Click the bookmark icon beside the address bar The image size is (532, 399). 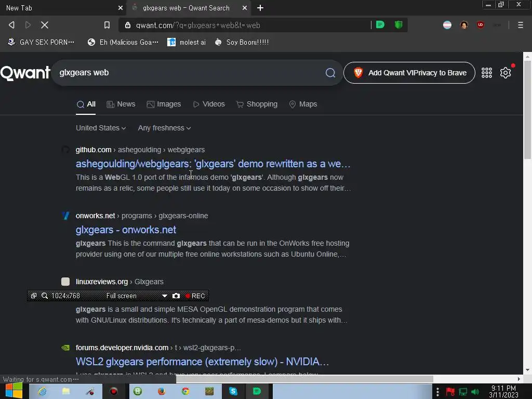107,25
